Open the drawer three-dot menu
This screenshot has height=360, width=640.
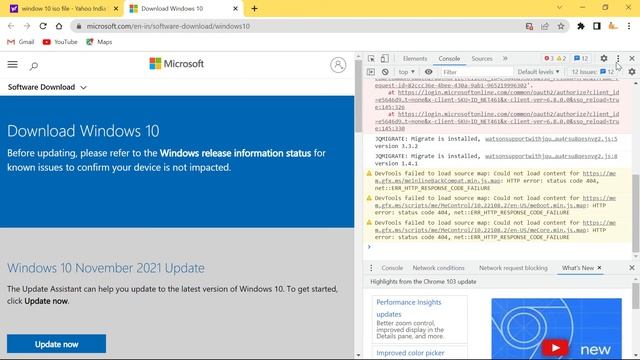[x=371, y=268]
